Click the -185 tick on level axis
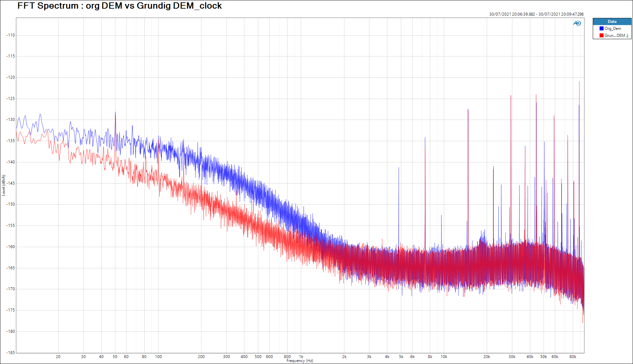Screen dimensions: 633x364 coord(11,352)
